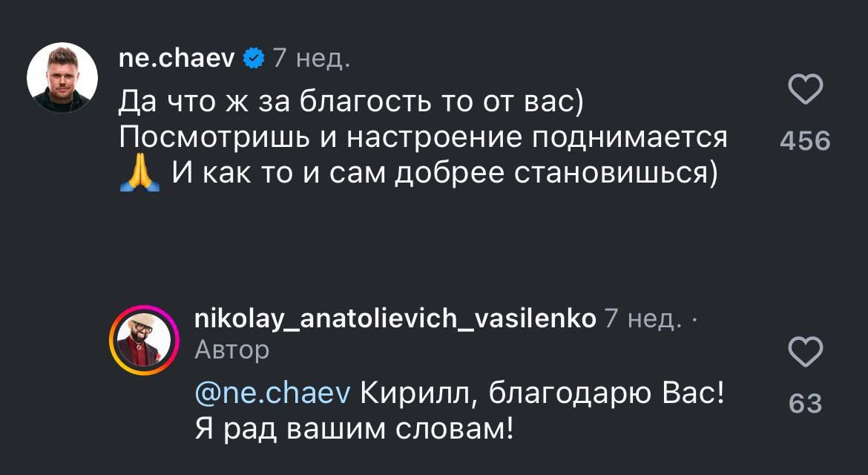Tap the 'Автор' label
The height and width of the screenshot is (475, 868).
(x=231, y=349)
